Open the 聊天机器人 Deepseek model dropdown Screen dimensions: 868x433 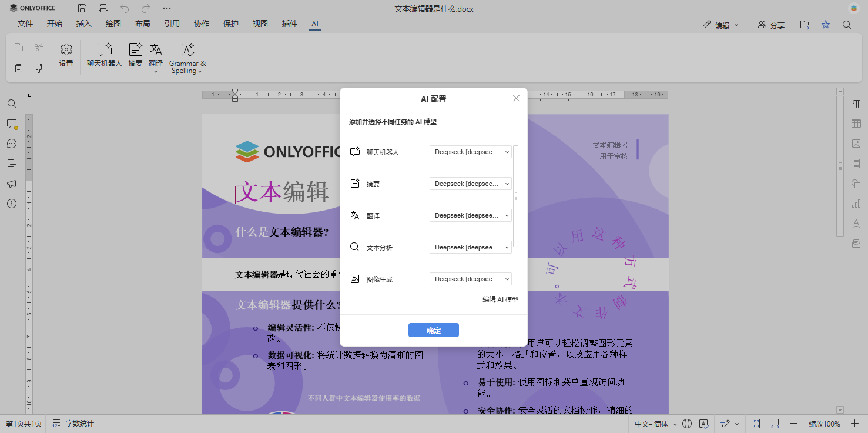pos(470,152)
